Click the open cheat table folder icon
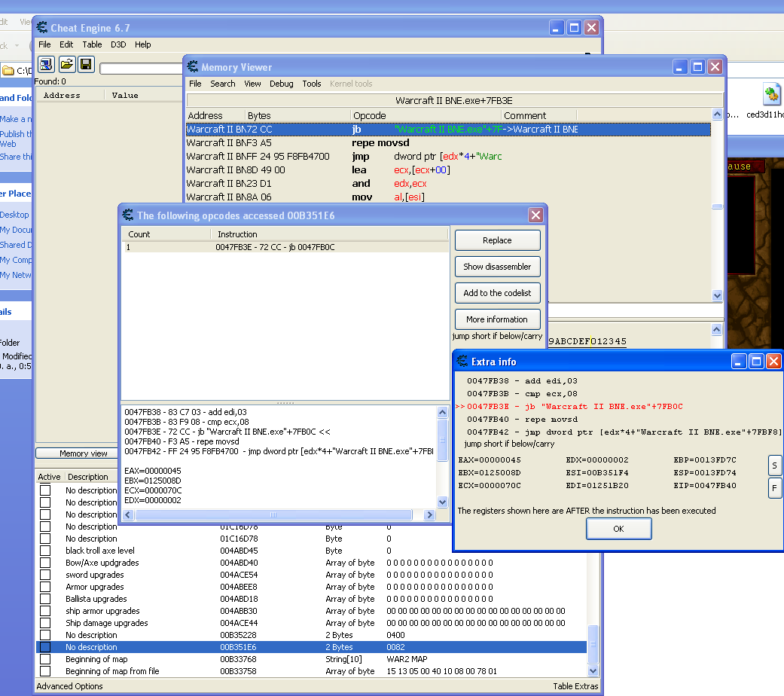This screenshot has height=696, width=784. click(66, 65)
